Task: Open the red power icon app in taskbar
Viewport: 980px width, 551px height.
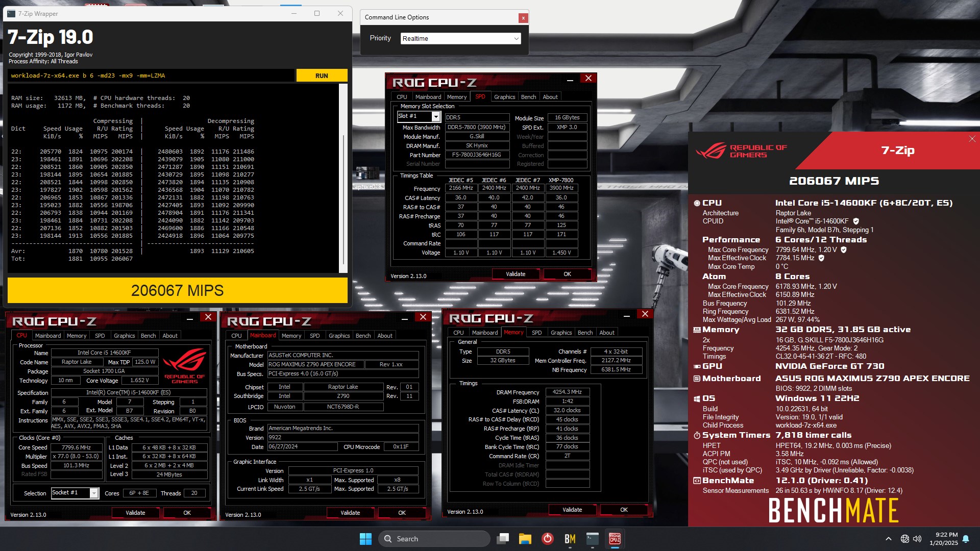Action: (x=548, y=539)
